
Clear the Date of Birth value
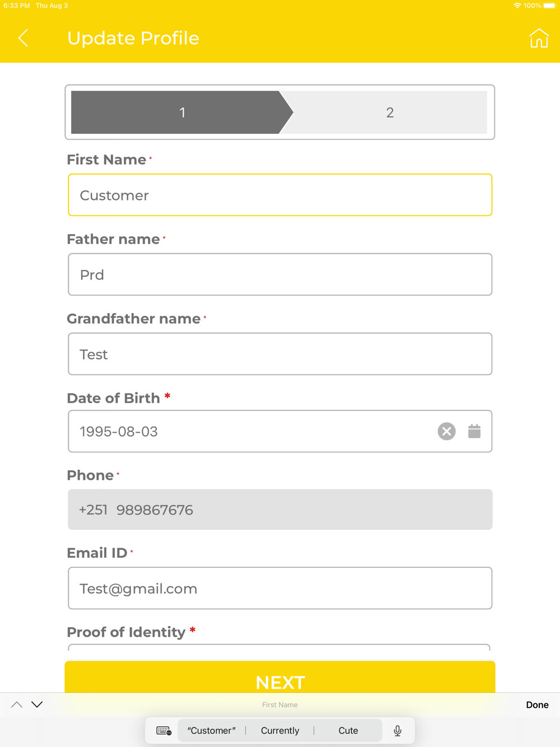446,431
